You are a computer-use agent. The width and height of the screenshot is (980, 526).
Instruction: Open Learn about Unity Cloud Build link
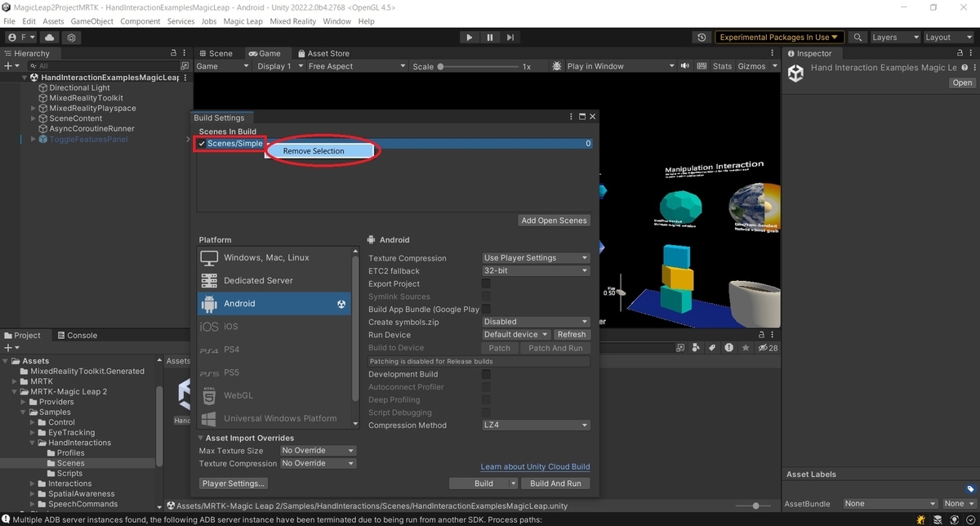(x=535, y=467)
